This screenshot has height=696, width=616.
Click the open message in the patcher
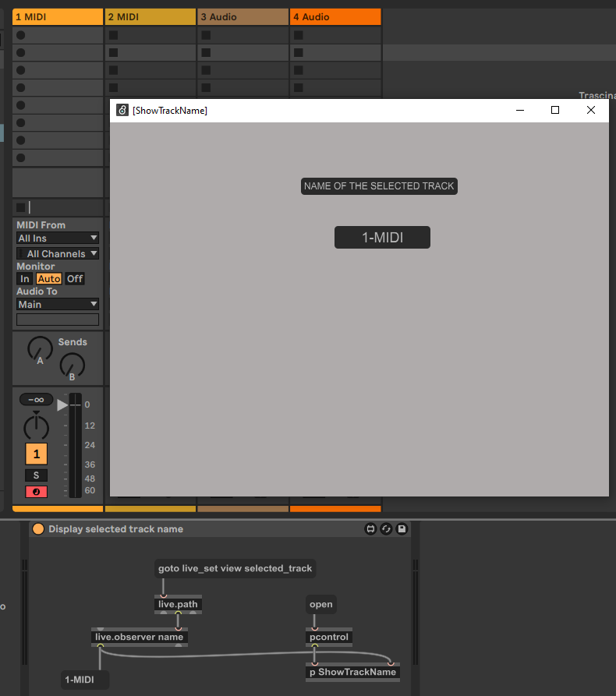(320, 605)
